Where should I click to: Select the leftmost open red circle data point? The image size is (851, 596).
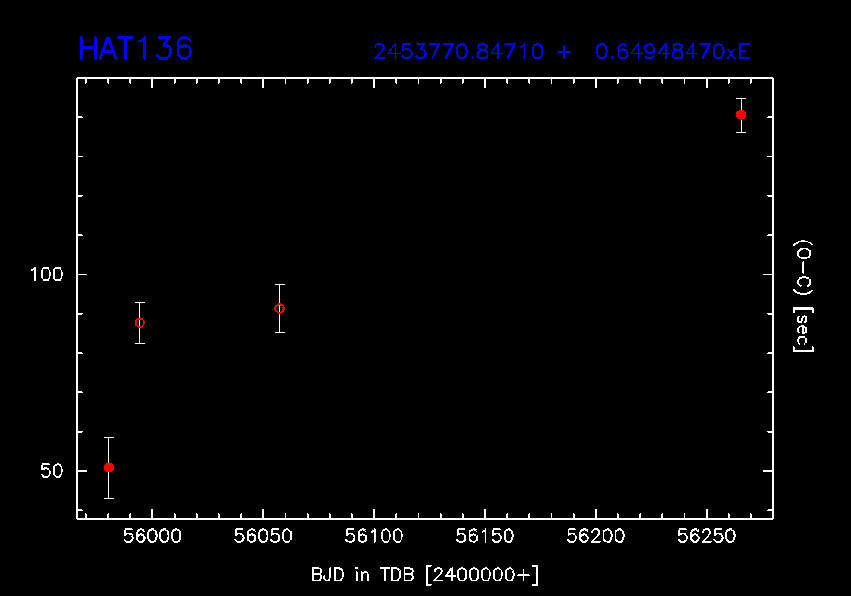(140, 323)
